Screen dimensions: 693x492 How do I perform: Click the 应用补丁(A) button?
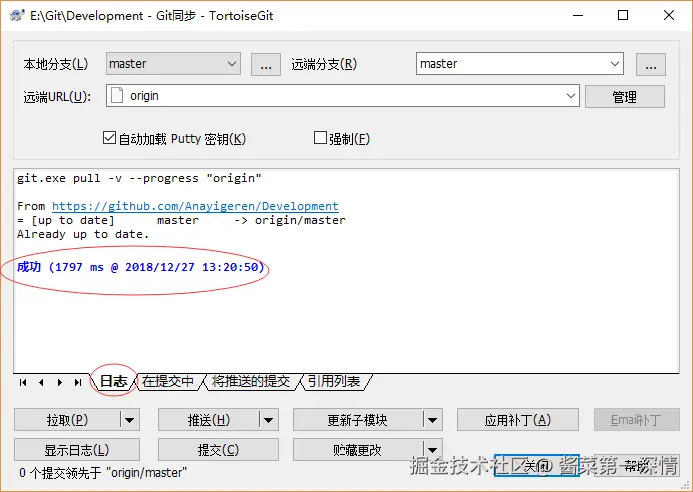click(518, 420)
